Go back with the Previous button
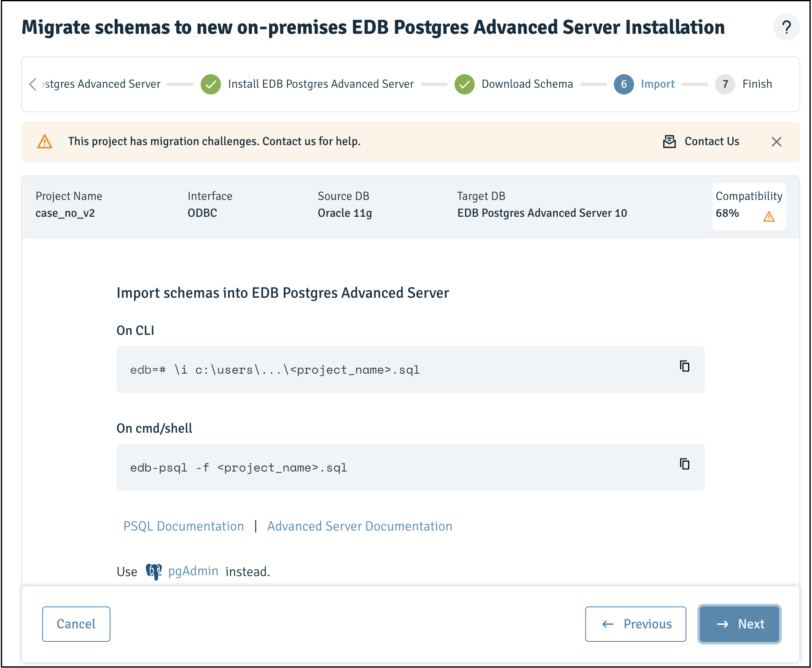 (636, 624)
